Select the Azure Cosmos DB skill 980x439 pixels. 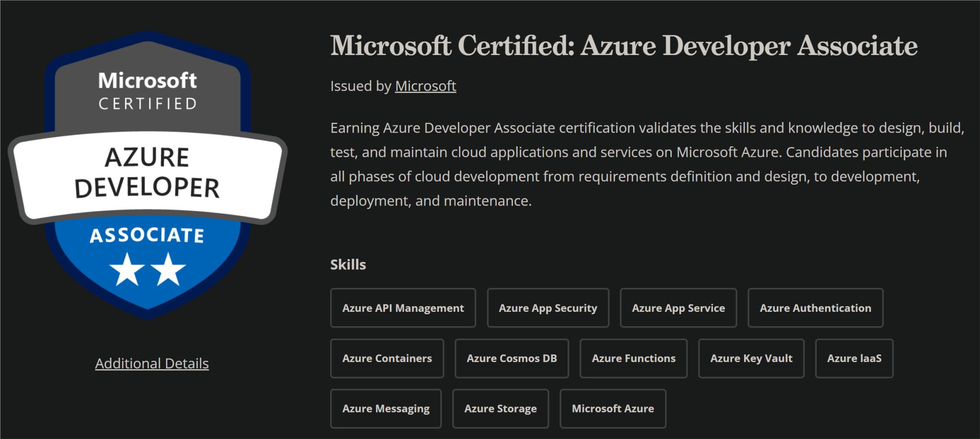point(512,358)
